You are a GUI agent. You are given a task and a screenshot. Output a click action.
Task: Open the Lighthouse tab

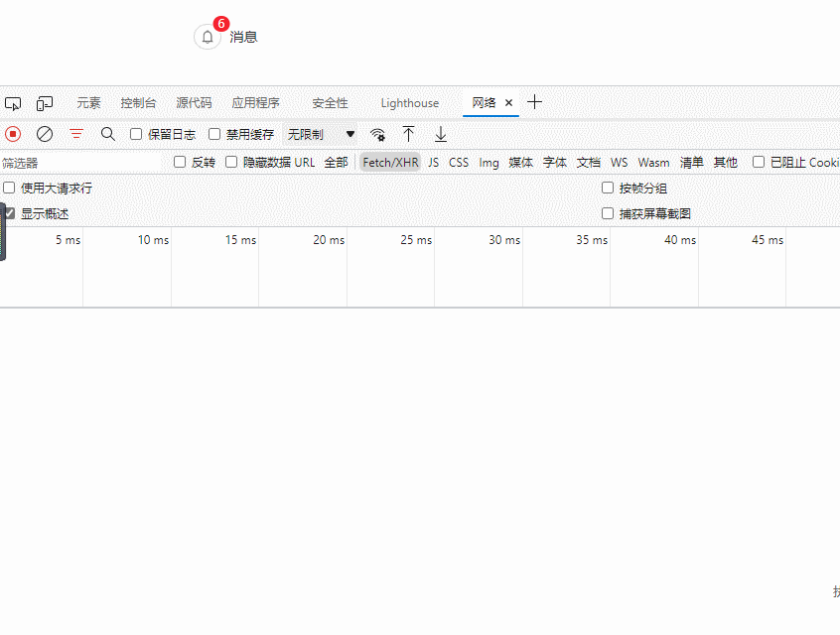click(409, 103)
